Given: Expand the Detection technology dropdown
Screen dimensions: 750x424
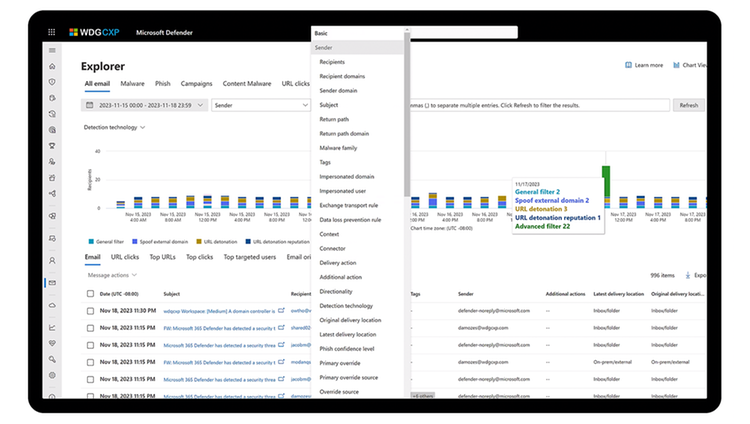Looking at the screenshot, I should 114,127.
